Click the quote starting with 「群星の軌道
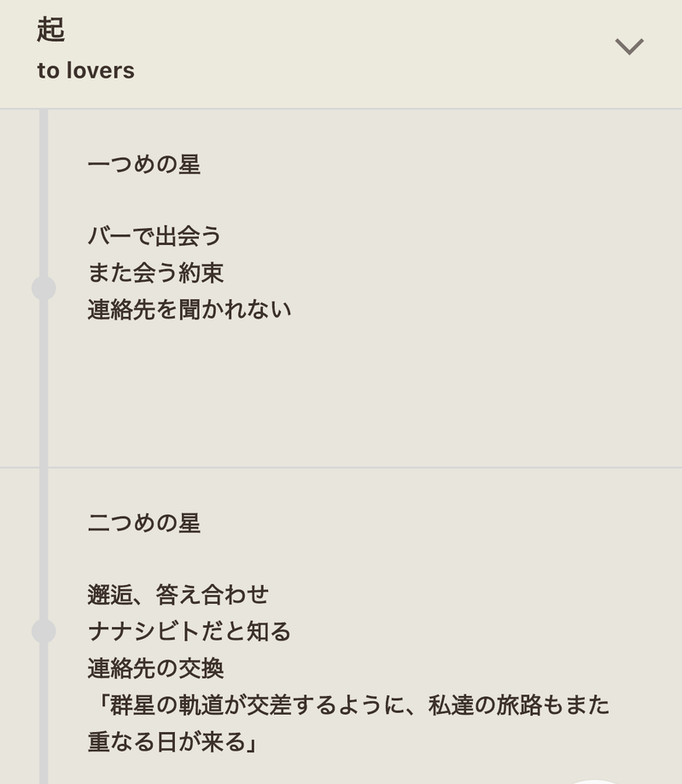The image size is (682, 784). pos(348,705)
